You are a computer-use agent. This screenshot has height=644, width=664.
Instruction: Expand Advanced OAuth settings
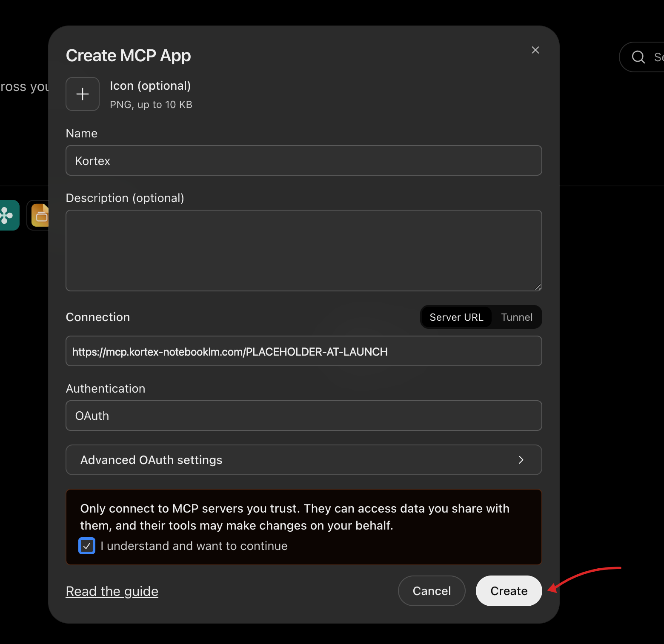[304, 460]
